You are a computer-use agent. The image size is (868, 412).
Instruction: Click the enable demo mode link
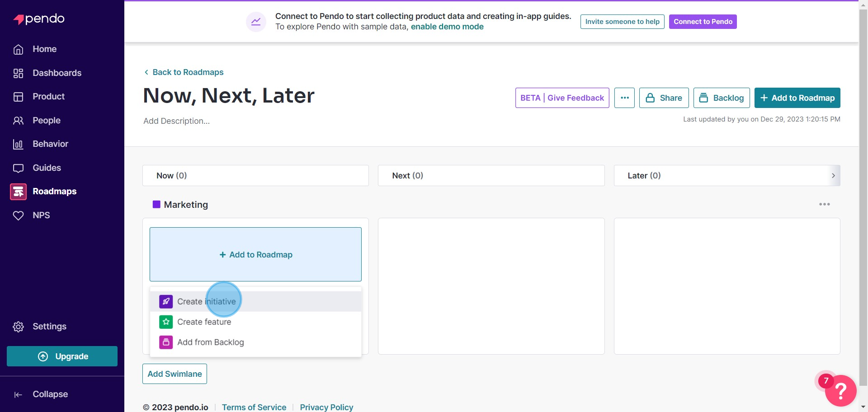click(x=447, y=27)
